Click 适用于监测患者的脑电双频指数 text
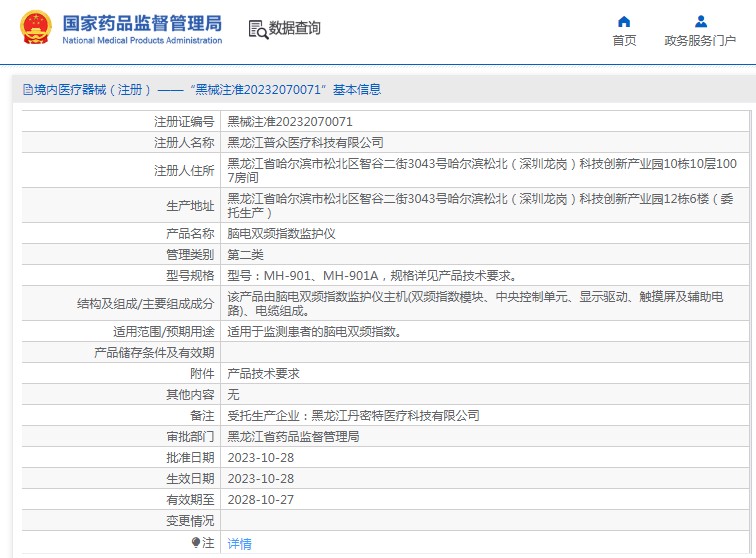The height and width of the screenshot is (558, 756). (x=314, y=332)
